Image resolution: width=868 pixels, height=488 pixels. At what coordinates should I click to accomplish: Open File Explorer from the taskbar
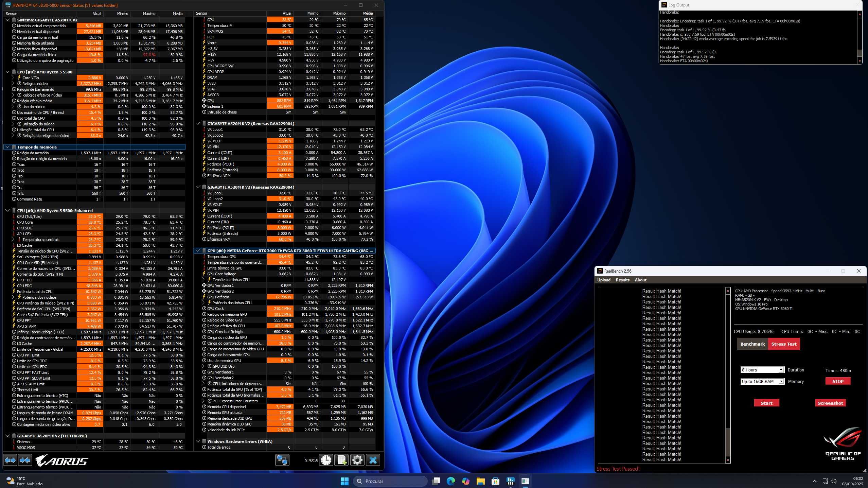click(480, 481)
